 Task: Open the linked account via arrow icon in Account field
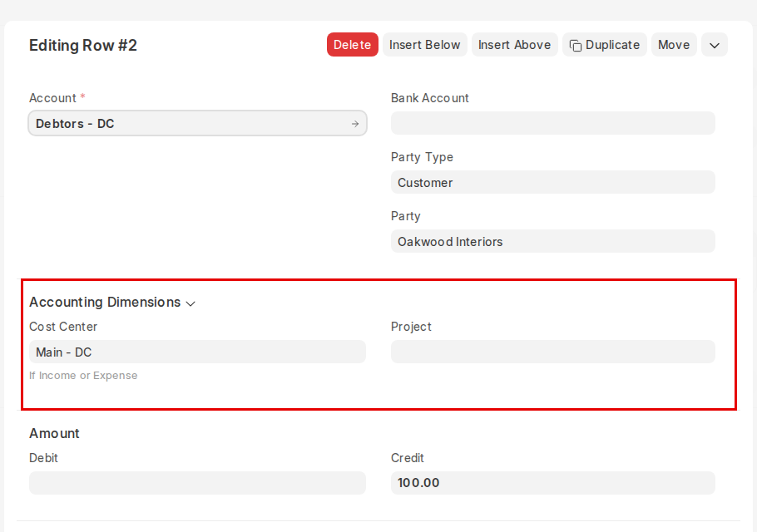click(355, 124)
